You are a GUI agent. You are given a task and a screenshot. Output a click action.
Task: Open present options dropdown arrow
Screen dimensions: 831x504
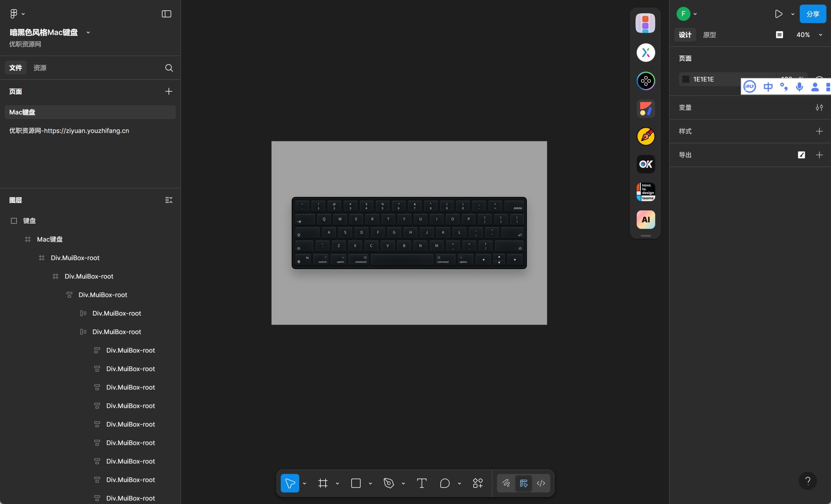tap(793, 14)
